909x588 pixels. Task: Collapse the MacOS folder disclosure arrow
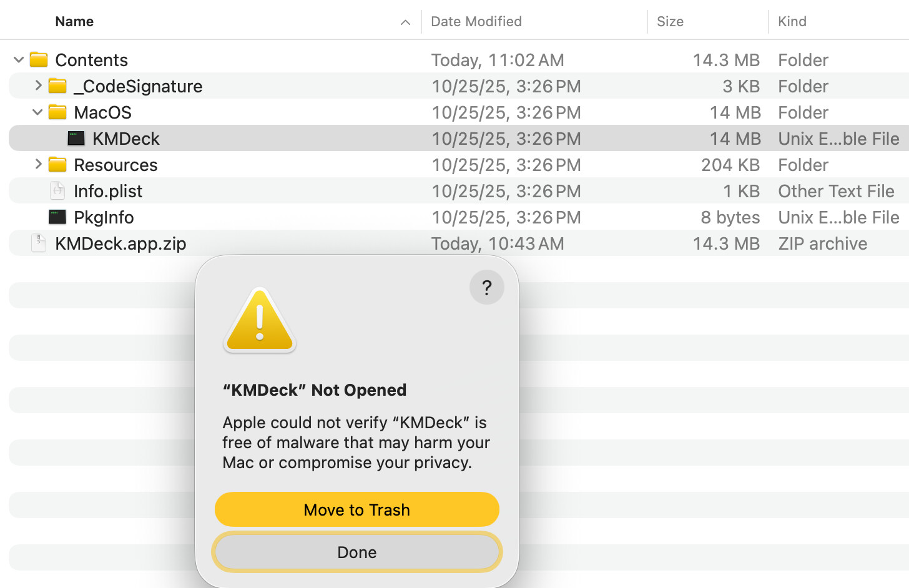click(x=37, y=112)
